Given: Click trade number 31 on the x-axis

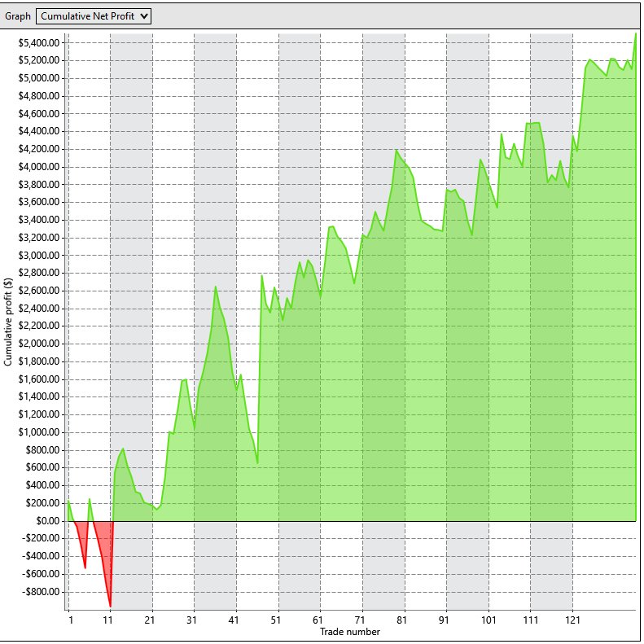Looking at the screenshot, I should [191, 620].
